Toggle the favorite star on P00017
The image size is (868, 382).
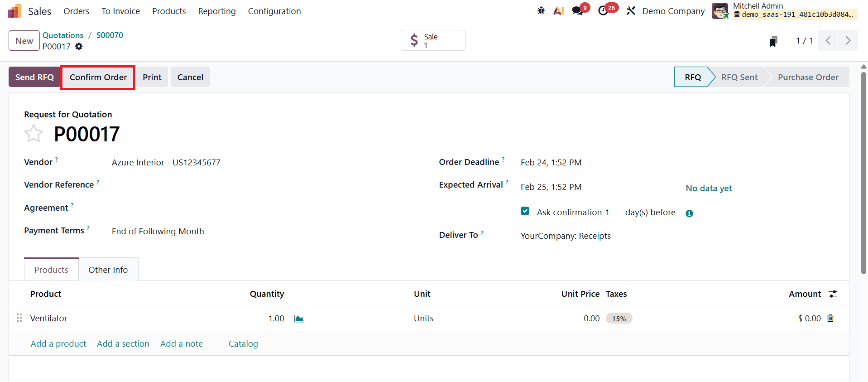(34, 133)
